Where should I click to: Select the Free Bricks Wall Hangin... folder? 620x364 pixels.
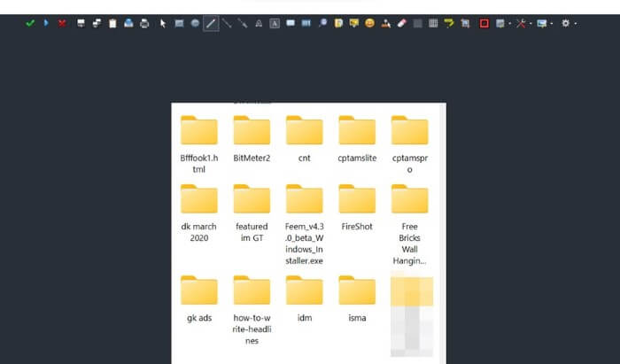tap(409, 224)
